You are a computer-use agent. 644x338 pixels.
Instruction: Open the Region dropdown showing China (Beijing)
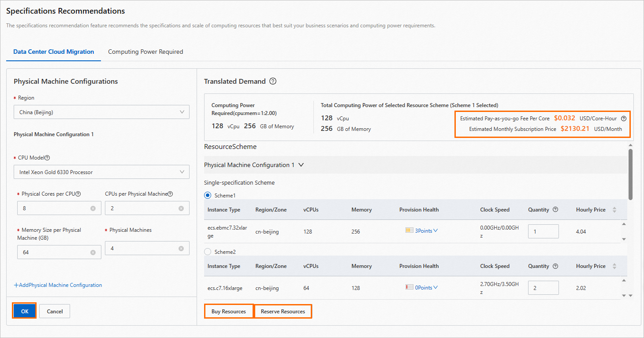tap(101, 112)
